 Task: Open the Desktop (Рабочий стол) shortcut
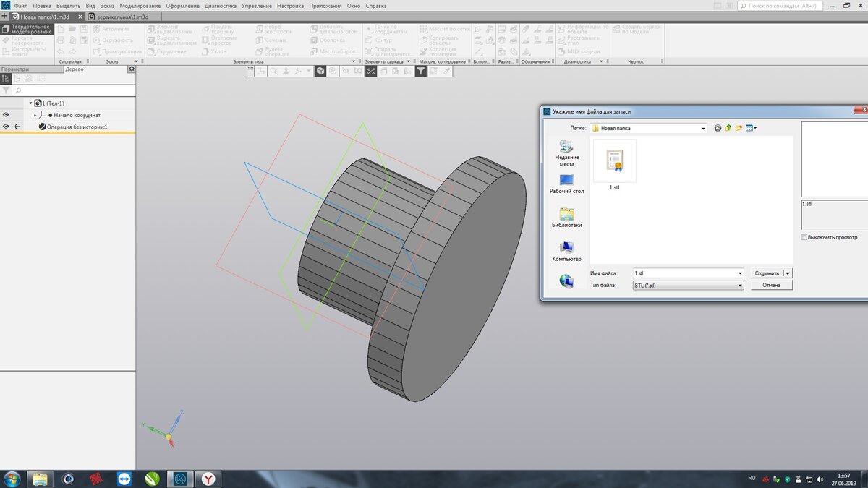point(568,183)
